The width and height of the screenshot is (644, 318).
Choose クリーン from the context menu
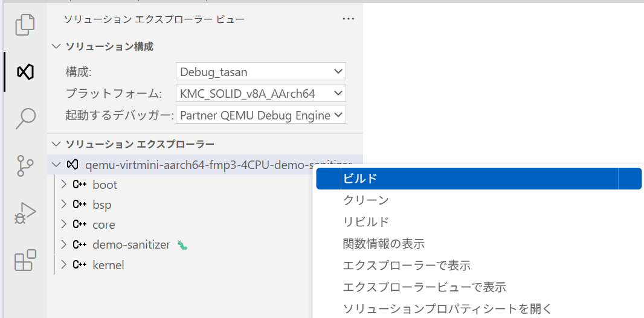[366, 200]
